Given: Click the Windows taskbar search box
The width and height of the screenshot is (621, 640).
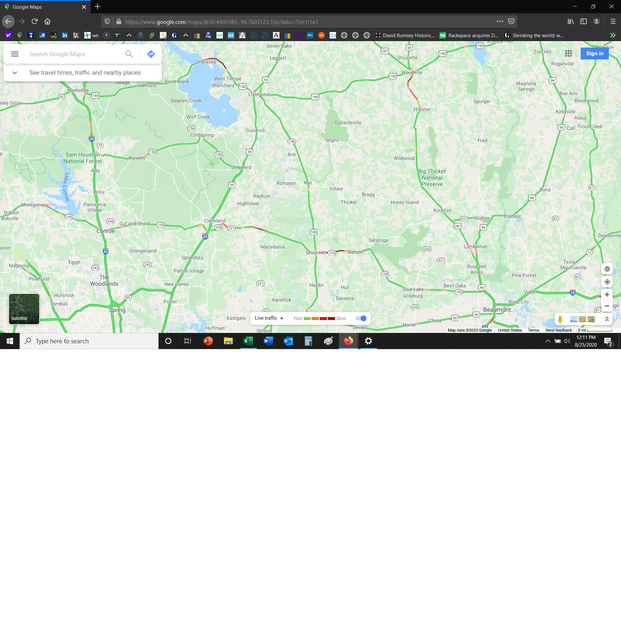Looking at the screenshot, I should coord(89,341).
